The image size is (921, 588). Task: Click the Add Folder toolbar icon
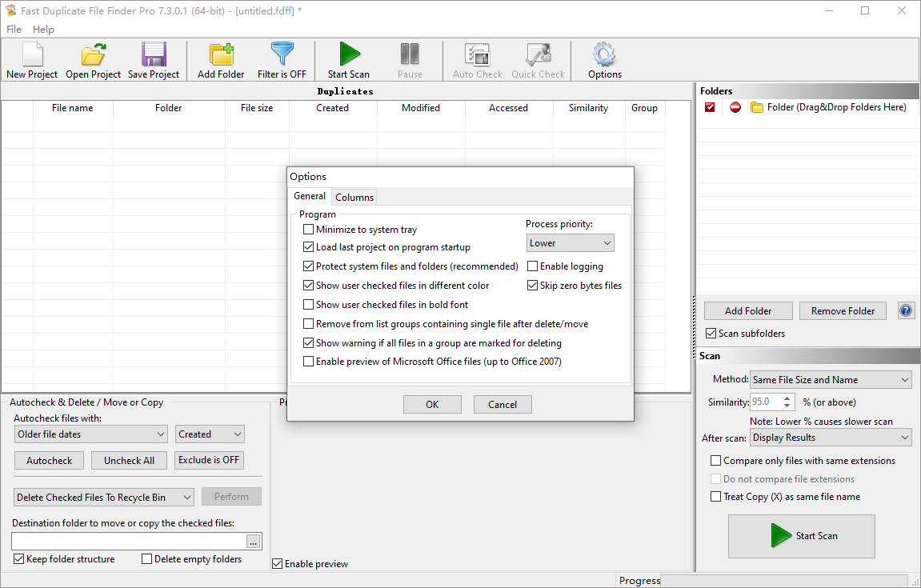pyautogui.click(x=222, y=54)
